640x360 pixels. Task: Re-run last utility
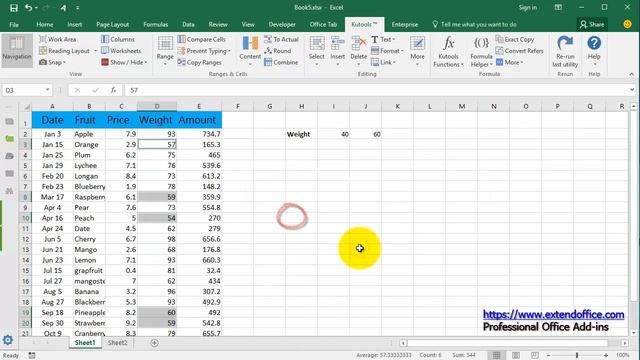point(565,51)
